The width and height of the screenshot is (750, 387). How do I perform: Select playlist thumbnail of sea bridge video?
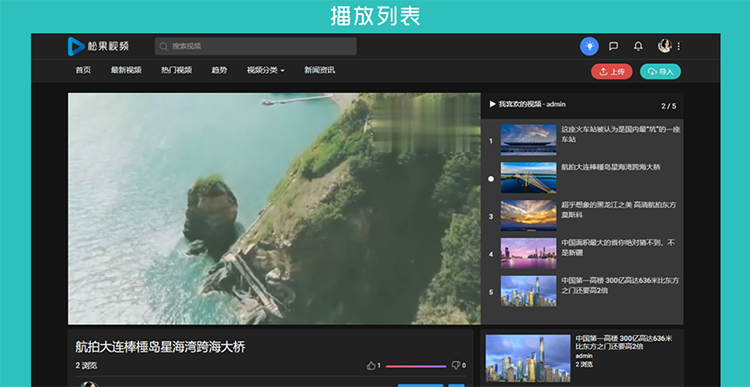coord(529,177)
